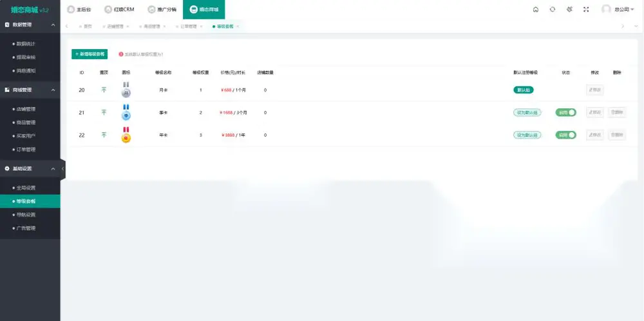
Task: Click the 默认组 badge for ID 20
Action: pos(523,90)
